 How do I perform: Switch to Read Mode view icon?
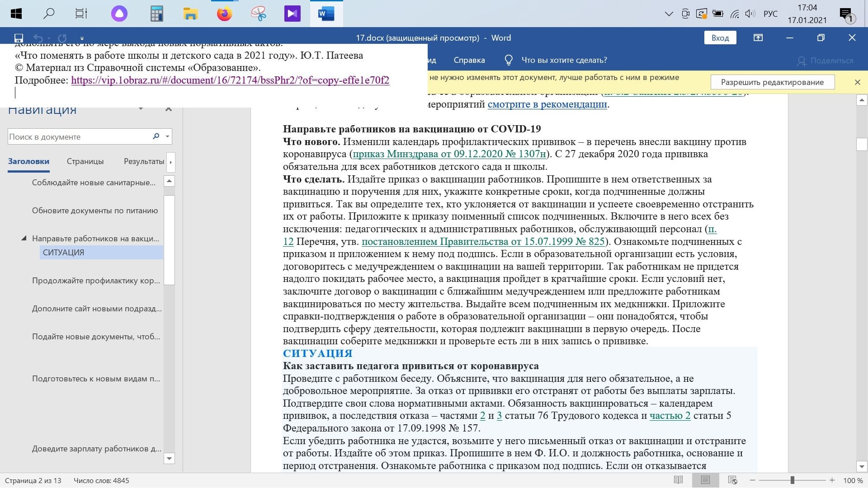pos(678,480)
